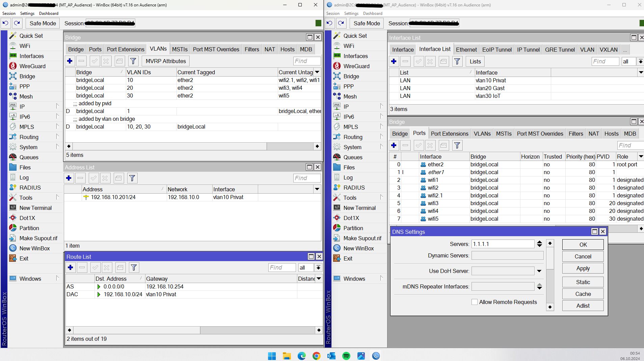Open filter icon in right Bridge Ports toolbar
The height and width of the screenshot is (361, 644).
click(457, 145)
